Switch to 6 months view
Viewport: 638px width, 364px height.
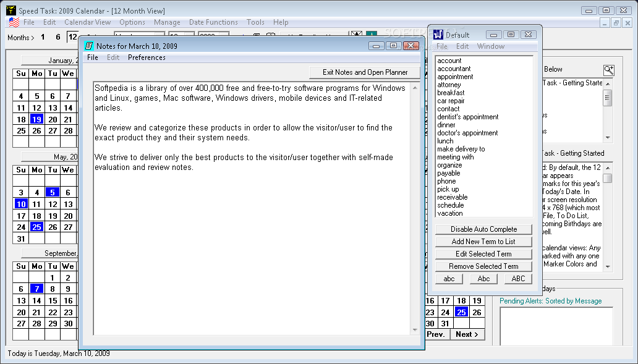[57, 37]
